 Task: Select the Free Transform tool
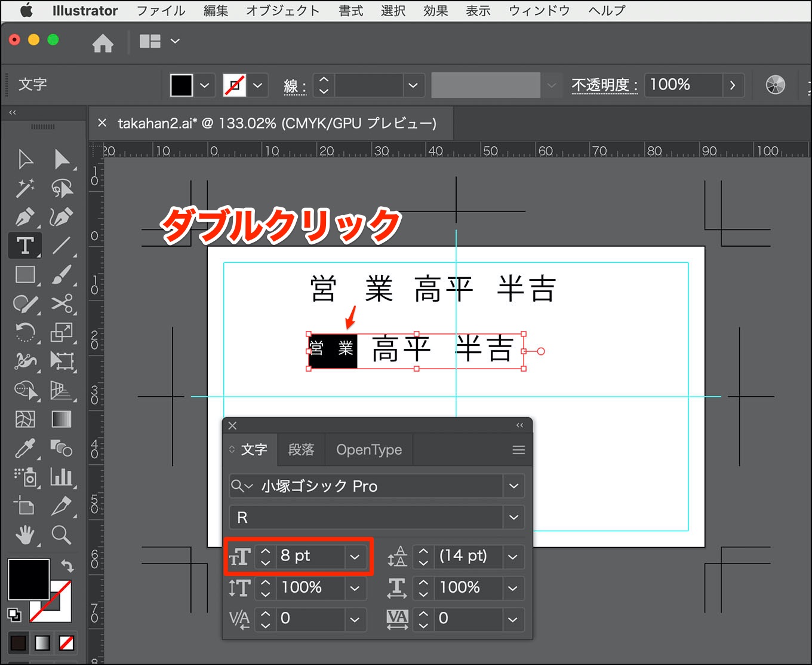61,361
